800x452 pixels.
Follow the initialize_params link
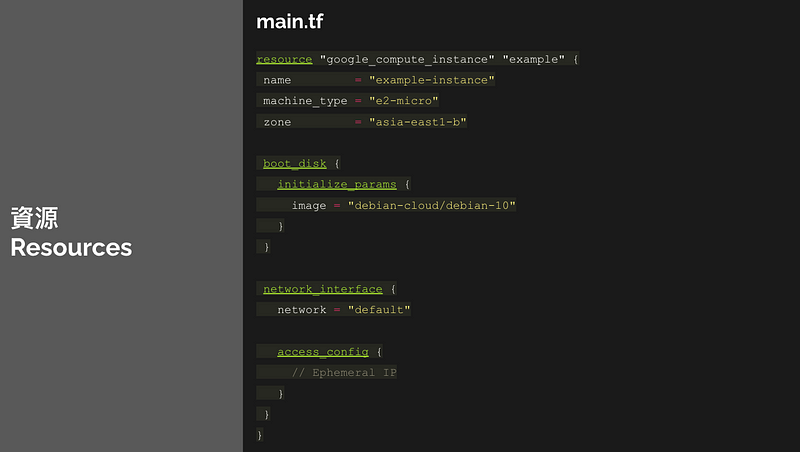(337, 184)
